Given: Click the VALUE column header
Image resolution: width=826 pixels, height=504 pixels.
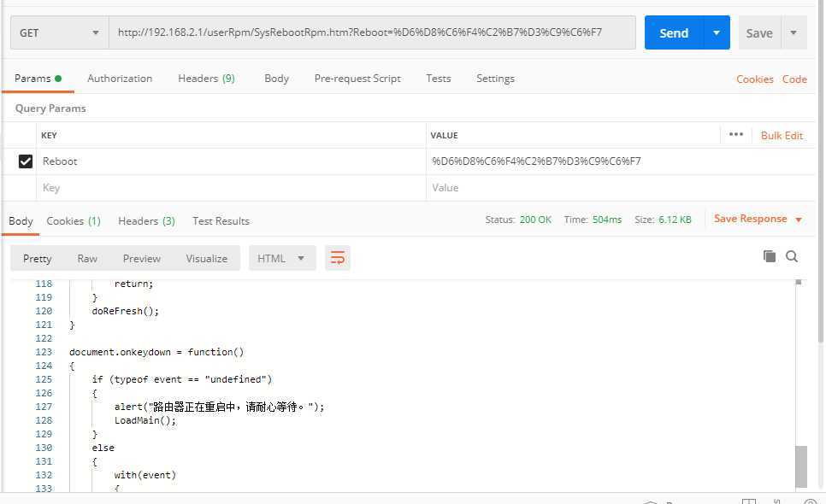Looking at the screenshot, I should pyautogui.click(x=444, y=135).
